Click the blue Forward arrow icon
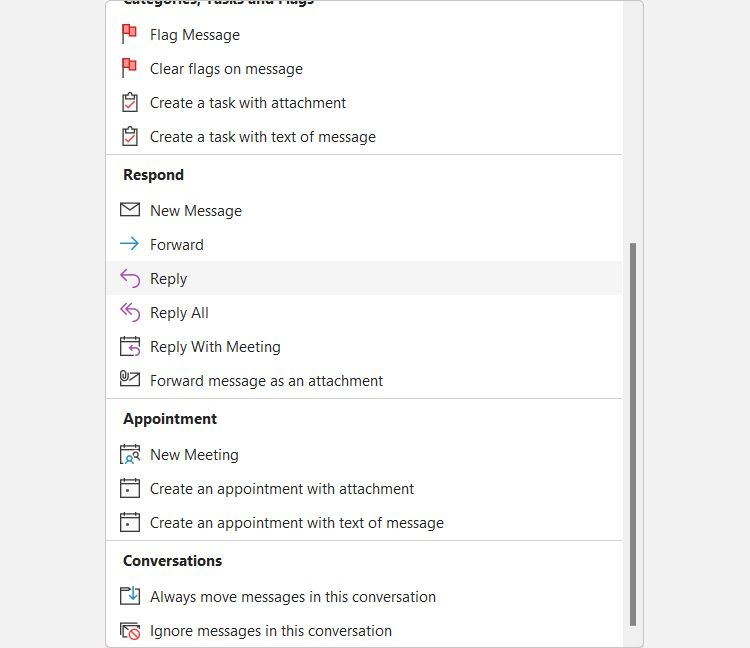This screenshot has width=750, height=648. tap(129, 244)
